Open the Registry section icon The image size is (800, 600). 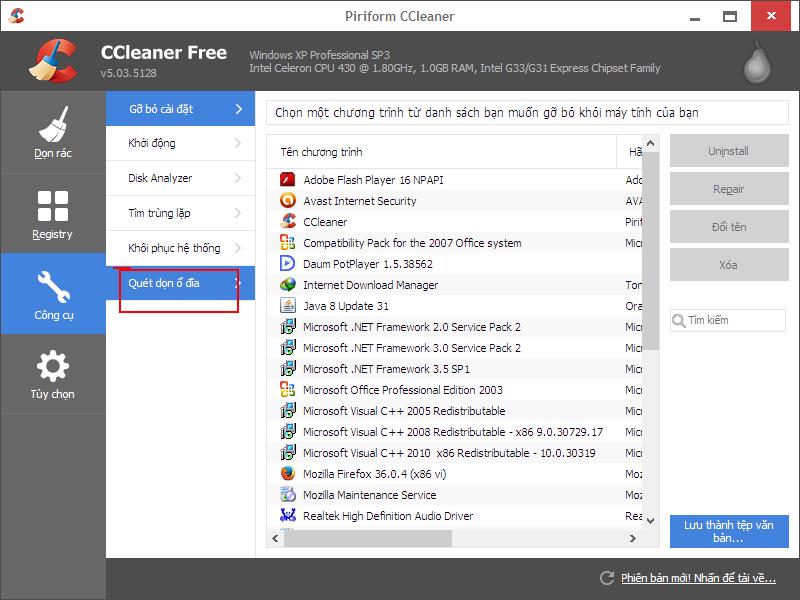pos(53,206)
